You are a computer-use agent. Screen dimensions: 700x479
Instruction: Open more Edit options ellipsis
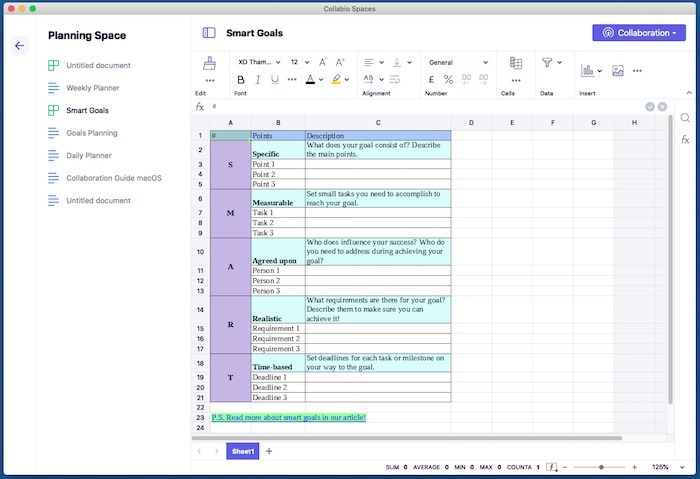tap(210, 81)
